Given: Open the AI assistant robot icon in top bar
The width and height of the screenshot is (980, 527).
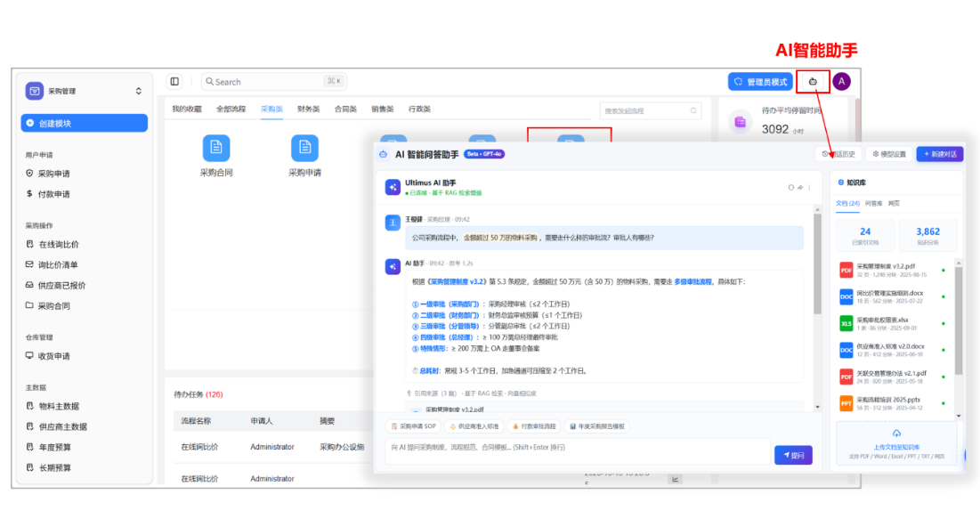Looking at the screenshot, I should pos(813,82).
